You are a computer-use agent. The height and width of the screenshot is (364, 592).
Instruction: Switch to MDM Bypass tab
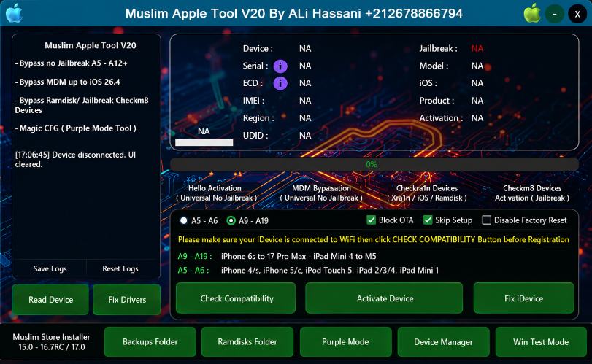pyautogui.click(x=321, y=193)
